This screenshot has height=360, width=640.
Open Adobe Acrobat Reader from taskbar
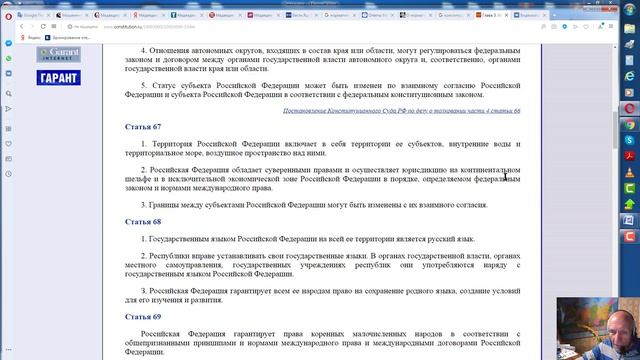(629, 156)
